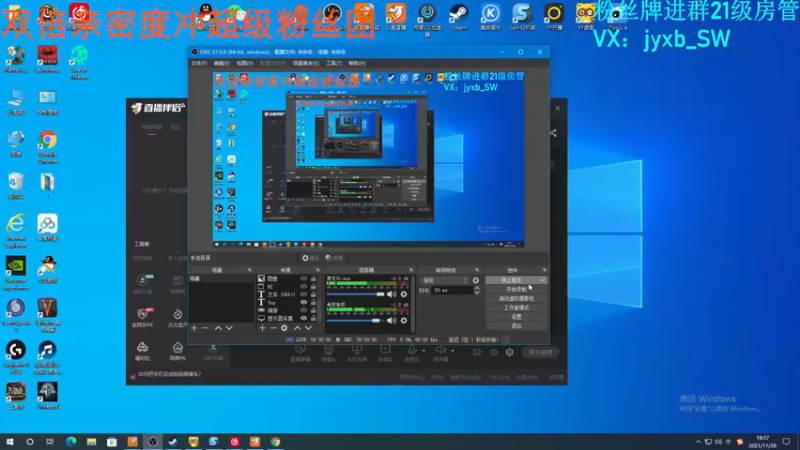The width and height of the screenshot is (800, 450).
Task: Toggle lock on 文本 (GDI+) source
Action: click(x=313, y=294)
